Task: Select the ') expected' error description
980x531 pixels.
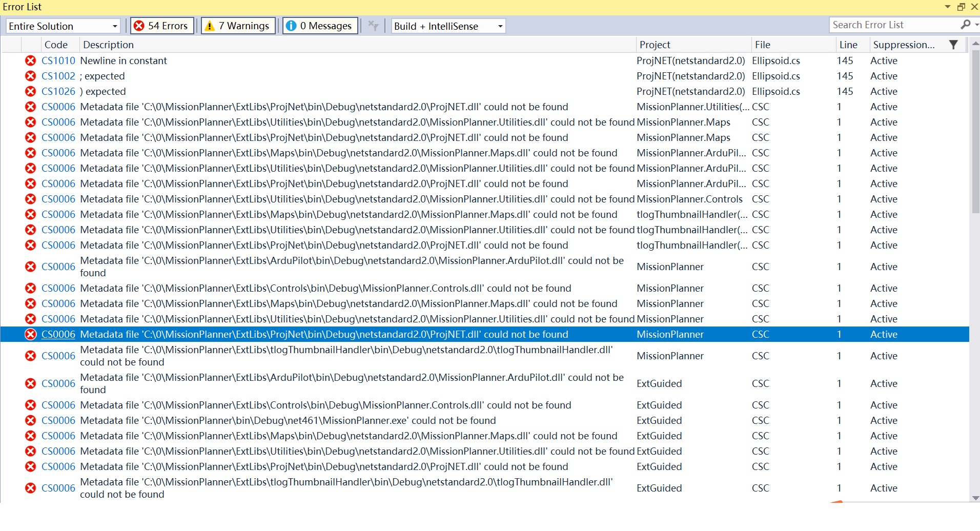Action: tap(103, 91)
